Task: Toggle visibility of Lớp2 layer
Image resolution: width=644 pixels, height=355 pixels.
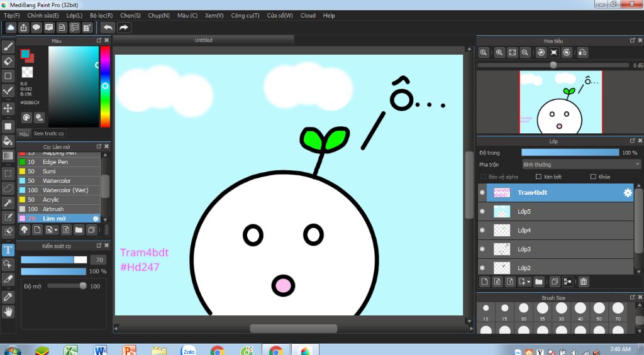Action: (482, 268)
